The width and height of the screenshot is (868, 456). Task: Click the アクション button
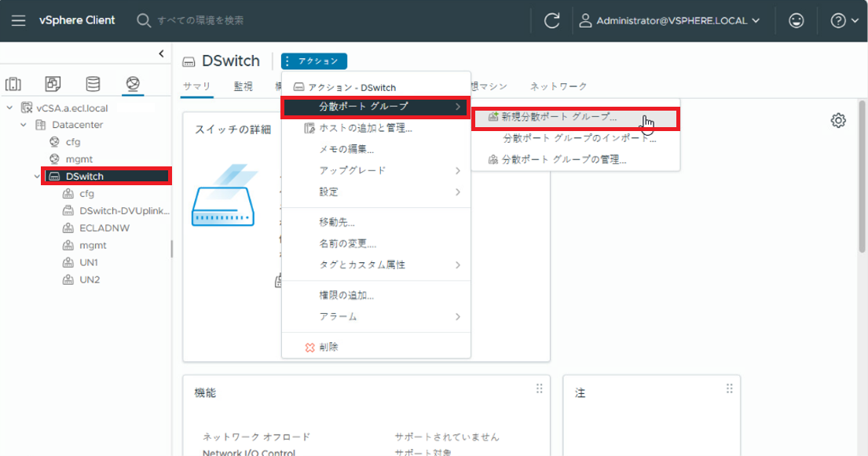pos(314,61)
